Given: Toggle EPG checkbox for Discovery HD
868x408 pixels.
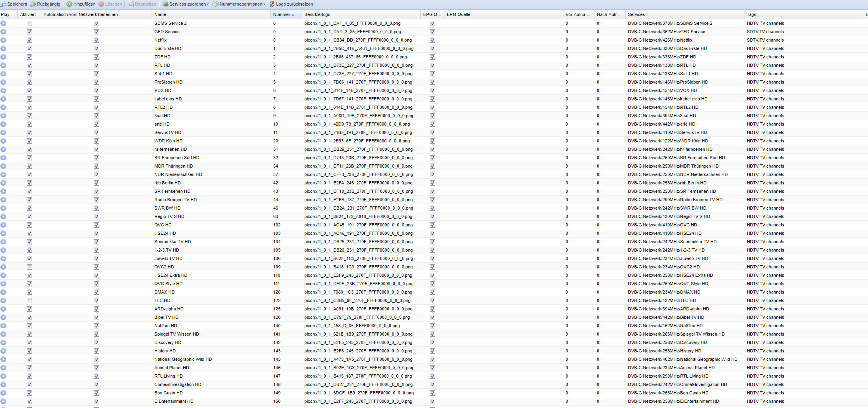Looking at the screenshot, I should click(x=432, y=342).
